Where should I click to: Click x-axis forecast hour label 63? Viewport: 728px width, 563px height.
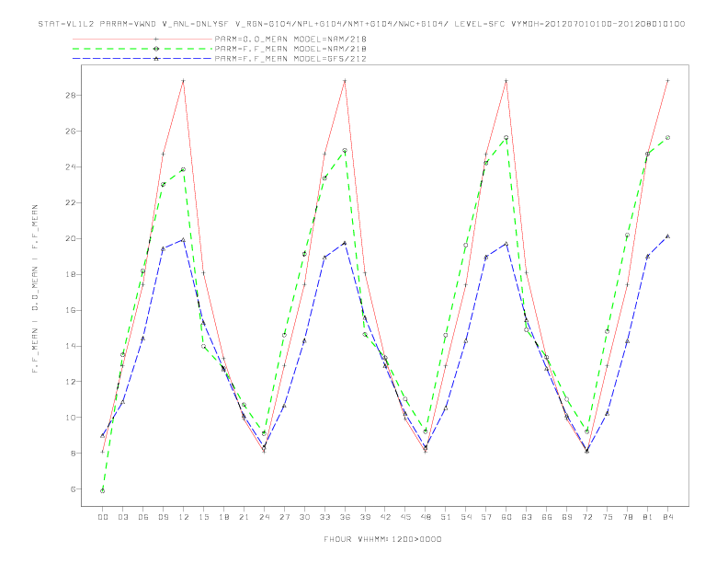click(x=527, y=517)
